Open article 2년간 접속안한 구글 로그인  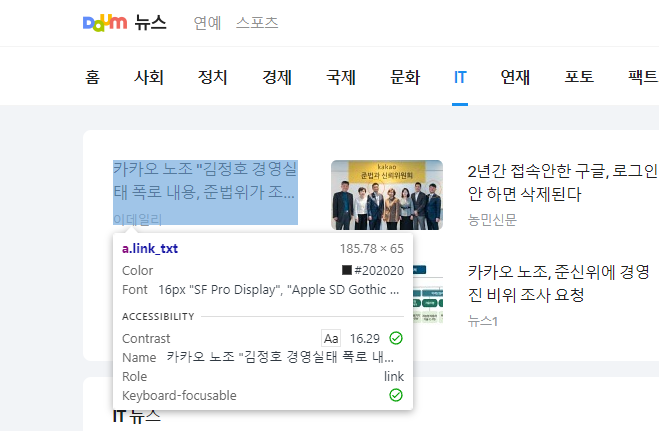(x=562, y=182)
